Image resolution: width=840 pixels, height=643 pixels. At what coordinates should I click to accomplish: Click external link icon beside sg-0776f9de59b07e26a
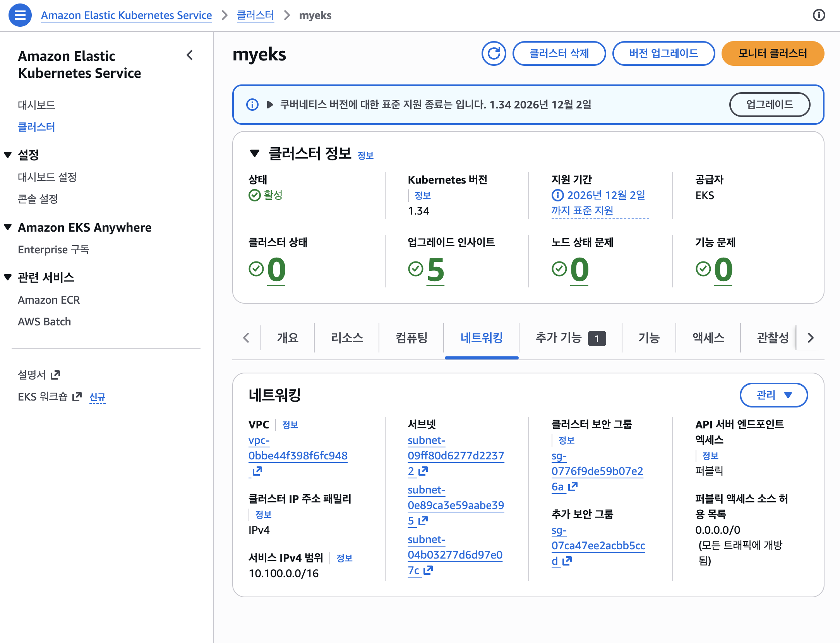coord(572,487)
